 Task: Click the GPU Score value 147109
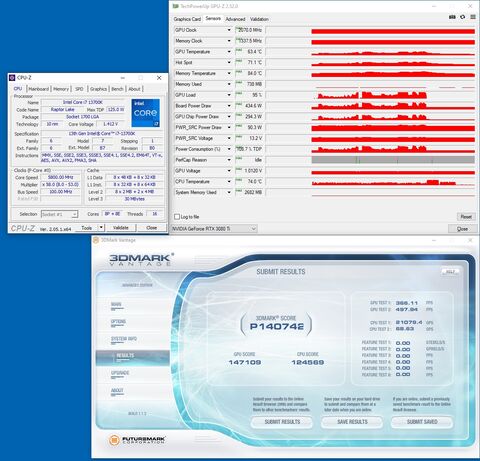[x=245, y=362]
